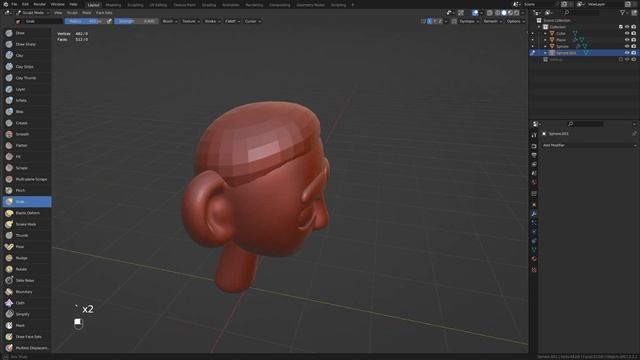640x360 pixels.
Task: Open the Falloff dropdown
Action: (x=232, y=21)
